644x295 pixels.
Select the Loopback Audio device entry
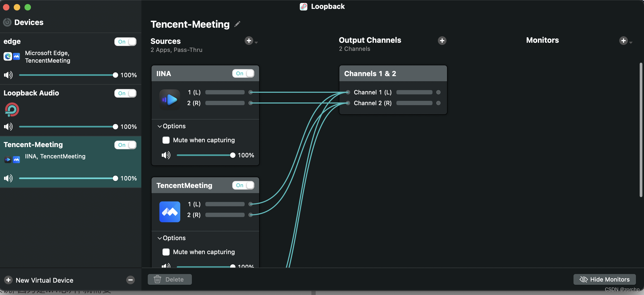[31, 93]
